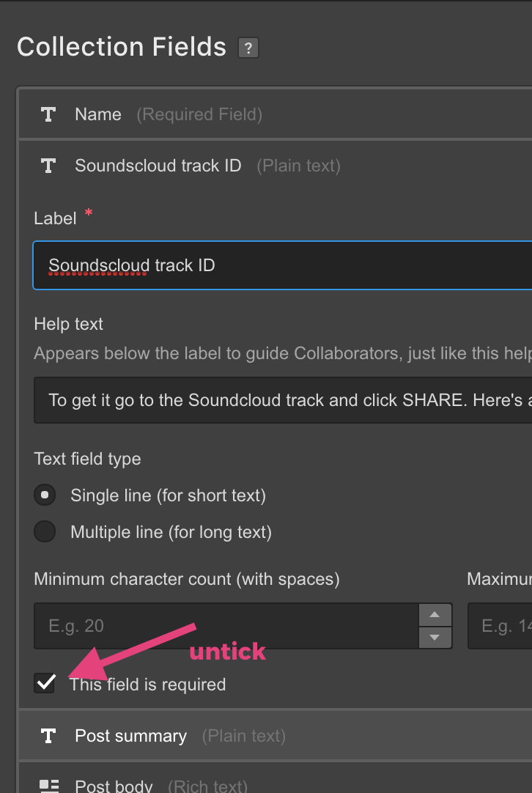The height and width of the screenshot is (793, 532).
Task: Select Single line radio button
Action: pyautogui.click(x=45, y=495)
